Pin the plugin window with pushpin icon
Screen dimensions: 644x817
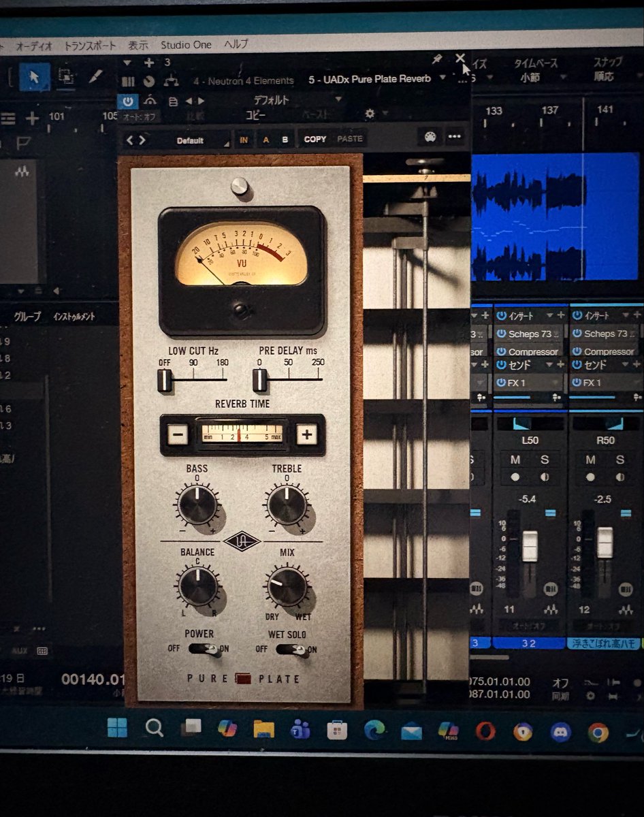pyautogui.click(x=437, y=59)
